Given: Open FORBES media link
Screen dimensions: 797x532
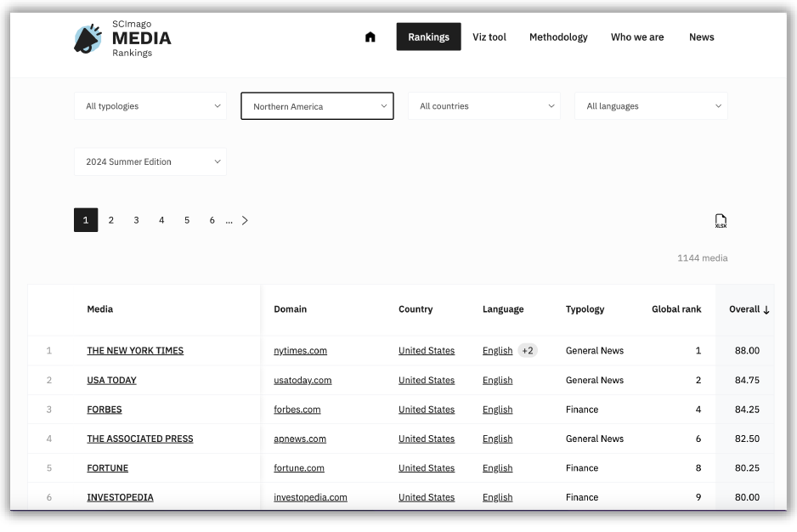Looking at the screenshot, I should tap(105, 410).
